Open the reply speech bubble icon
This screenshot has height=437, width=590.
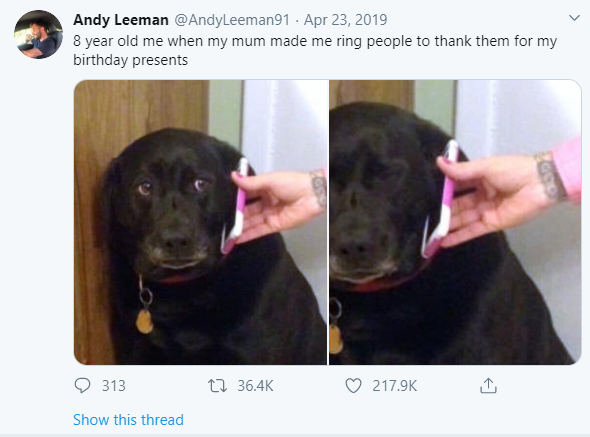pos(82,386)
